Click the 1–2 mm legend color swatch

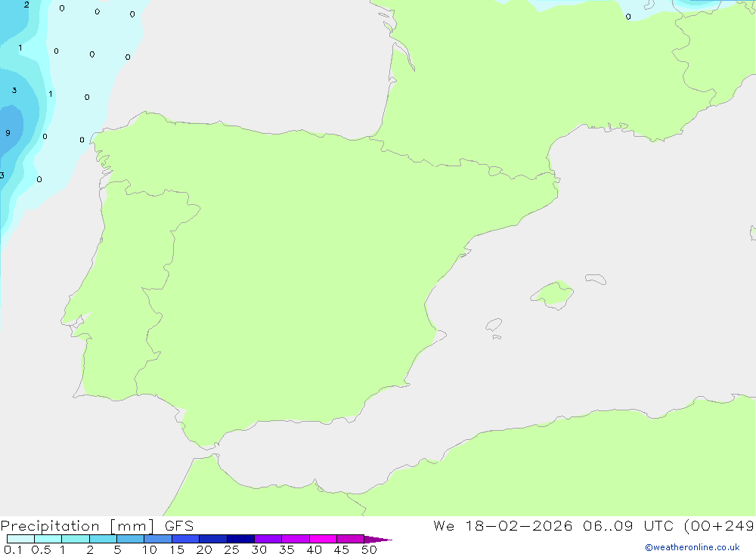(x=76, y=539)
